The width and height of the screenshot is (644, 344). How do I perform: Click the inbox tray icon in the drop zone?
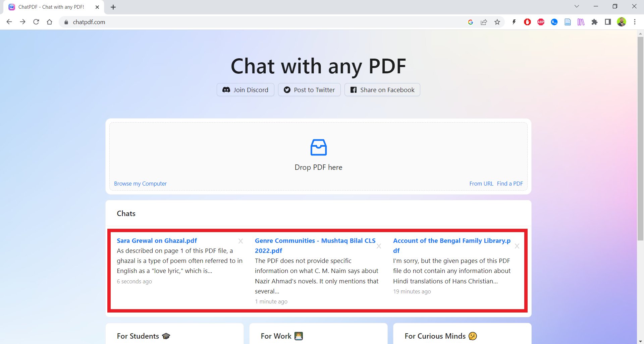pyautogui.click(x=318, y=147)
